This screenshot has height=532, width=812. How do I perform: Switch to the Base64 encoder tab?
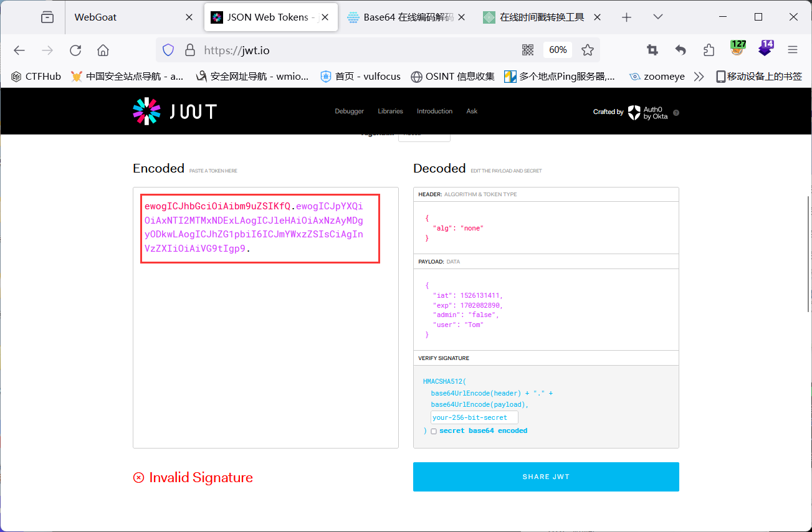click(401, 17)
